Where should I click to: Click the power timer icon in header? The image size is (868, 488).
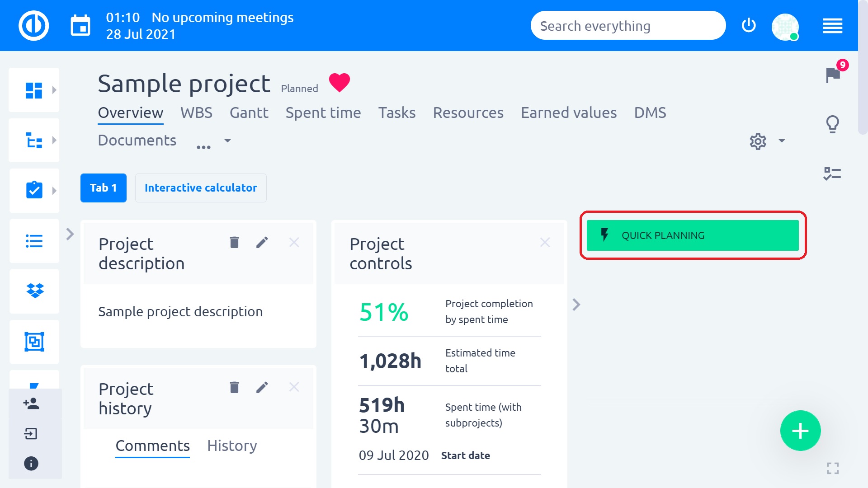[749, 25]
